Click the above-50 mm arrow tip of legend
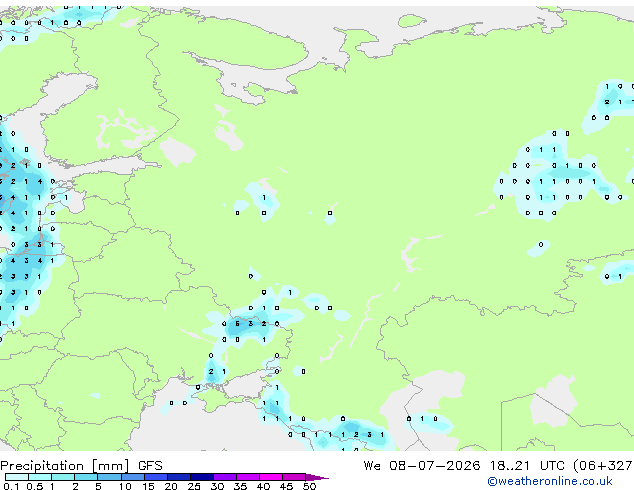The image size is (634, 490). [317, 477]
